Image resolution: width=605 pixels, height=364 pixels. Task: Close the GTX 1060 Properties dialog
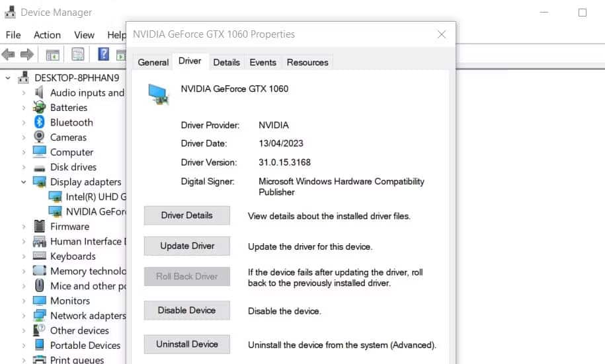(442, 34)
